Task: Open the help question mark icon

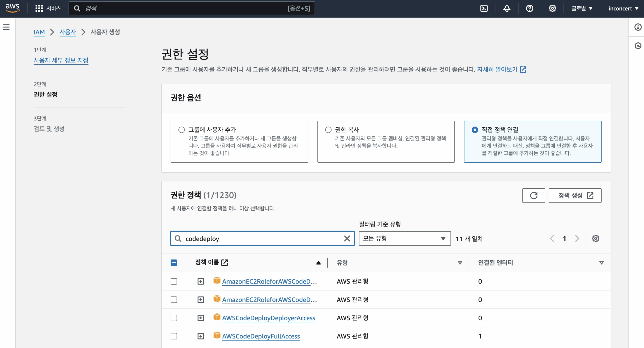Action: coord(530,8)
